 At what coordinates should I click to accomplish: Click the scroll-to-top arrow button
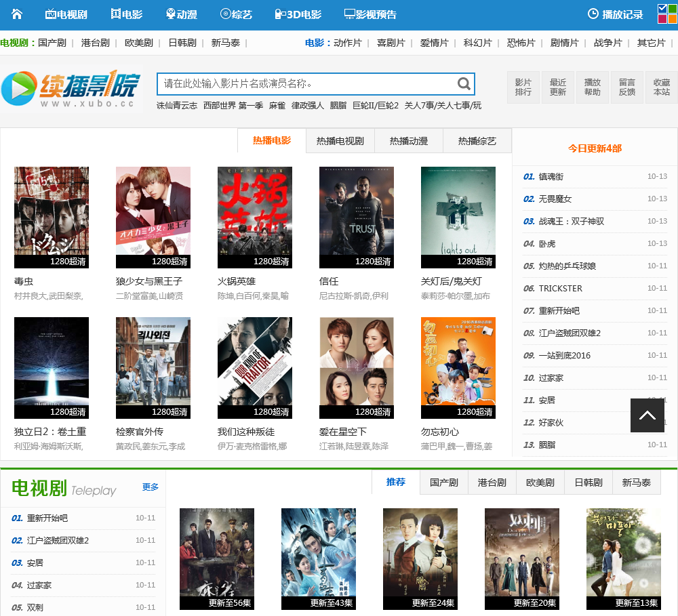[x=647, y=415]
